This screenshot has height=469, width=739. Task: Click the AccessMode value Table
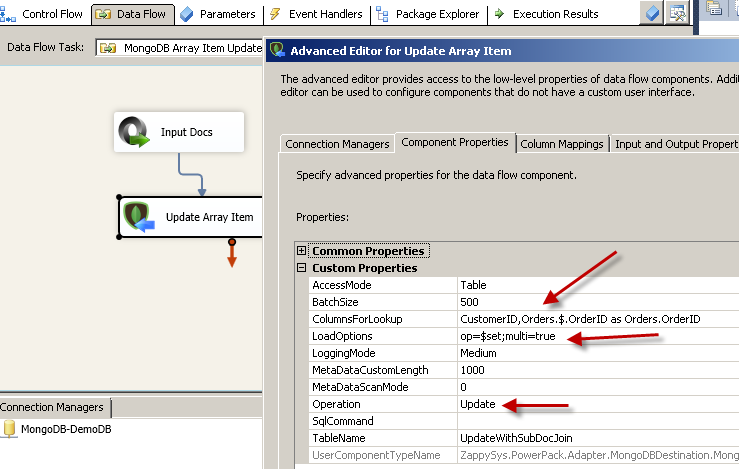click(473, 285)
